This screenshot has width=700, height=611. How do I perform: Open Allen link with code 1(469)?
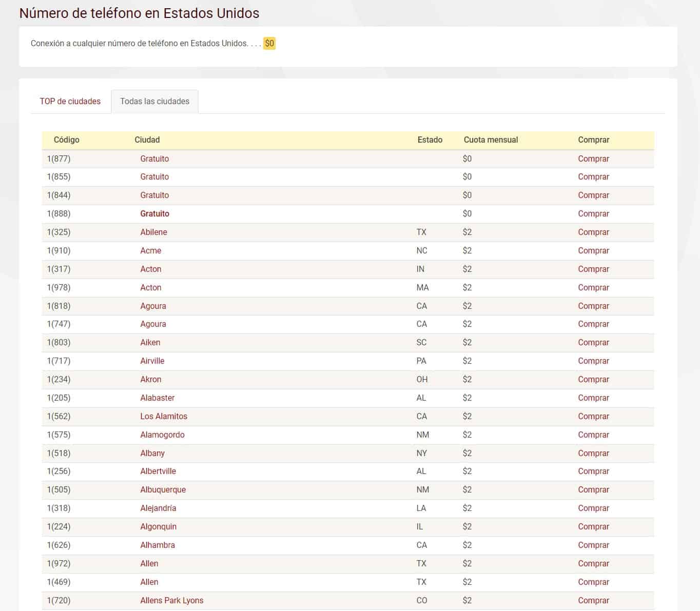[x=149, y=582]
